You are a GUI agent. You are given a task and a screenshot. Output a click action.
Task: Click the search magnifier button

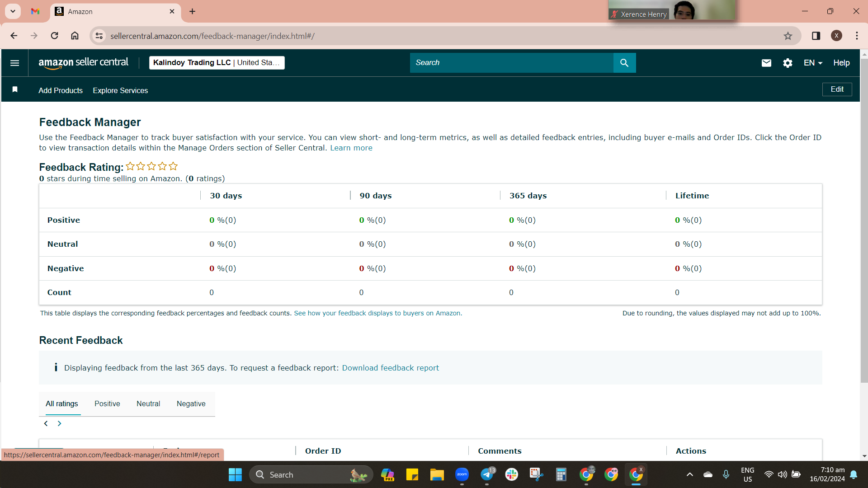tap(624, 63)
